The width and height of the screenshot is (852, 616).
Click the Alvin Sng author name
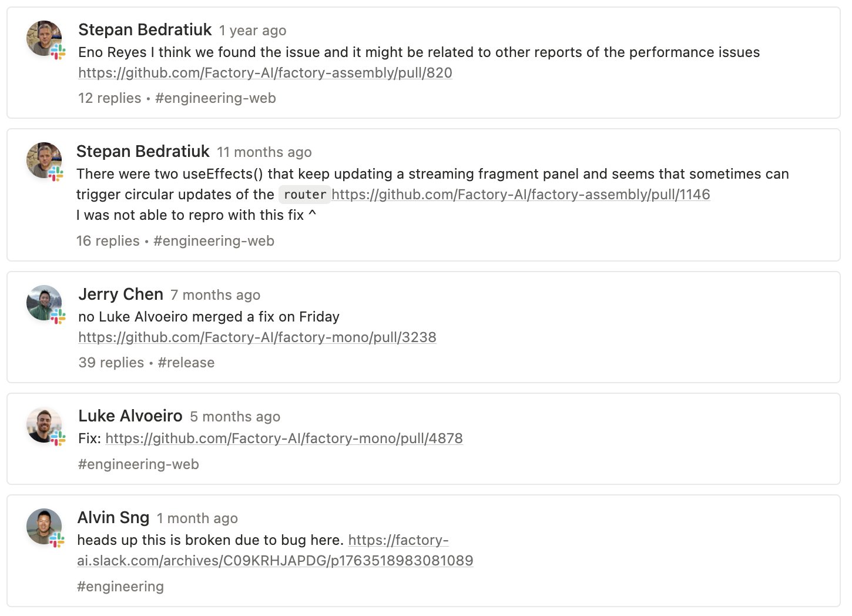[113, 517]
